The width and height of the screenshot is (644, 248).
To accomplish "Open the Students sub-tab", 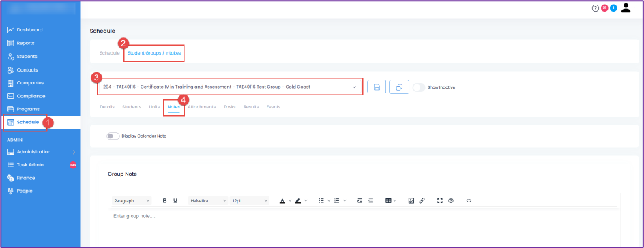I will 132,107.
